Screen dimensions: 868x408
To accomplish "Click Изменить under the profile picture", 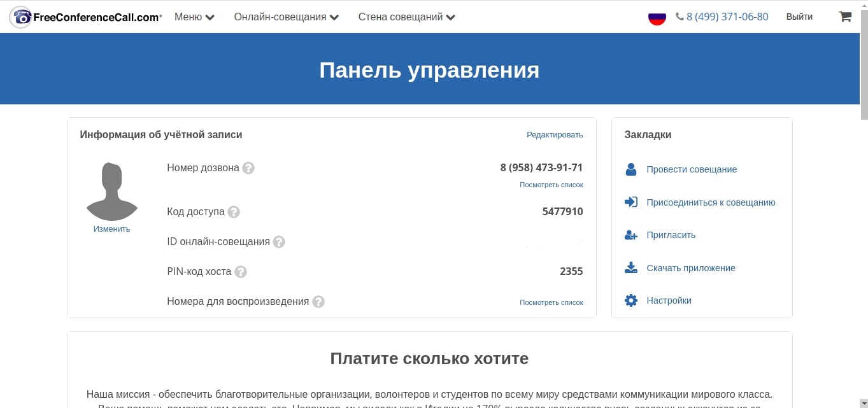I will [111, 229].
